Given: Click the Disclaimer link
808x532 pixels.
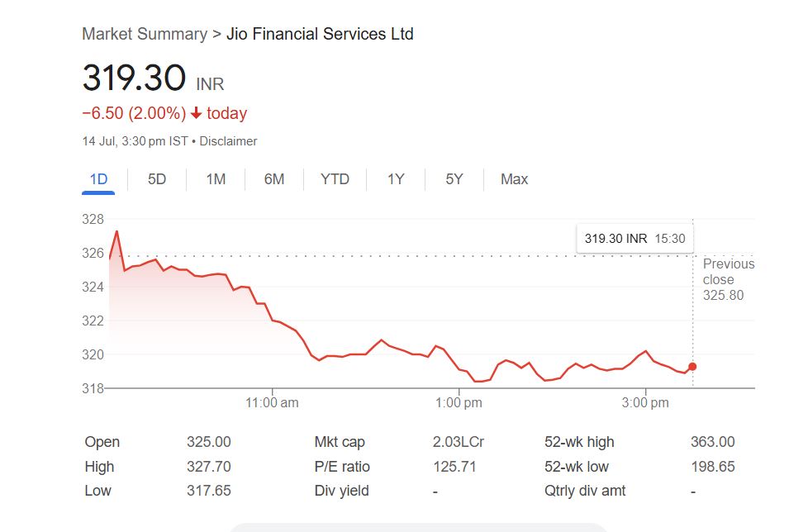Looking at the screenshot, I should 228,141.
